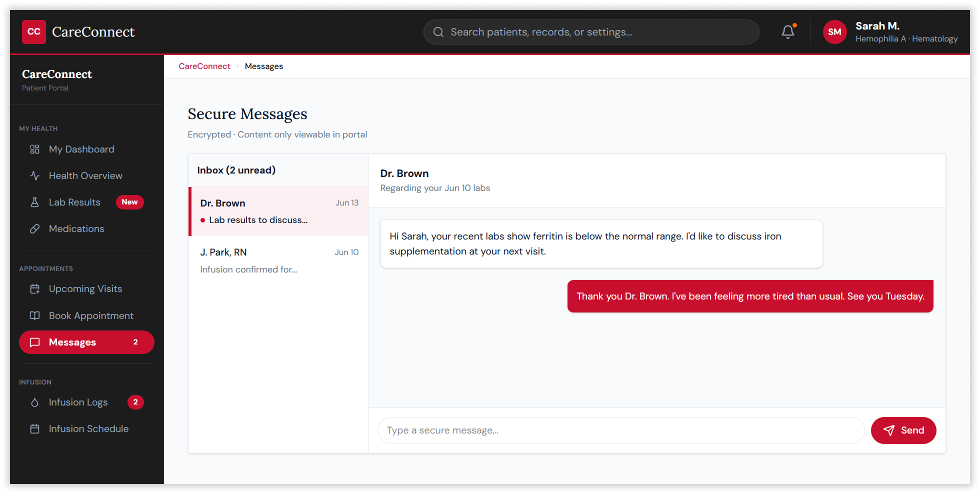Click the Upcoming Visits calendar icon
The height and width of the screenshot is (494, 980).
34,289
